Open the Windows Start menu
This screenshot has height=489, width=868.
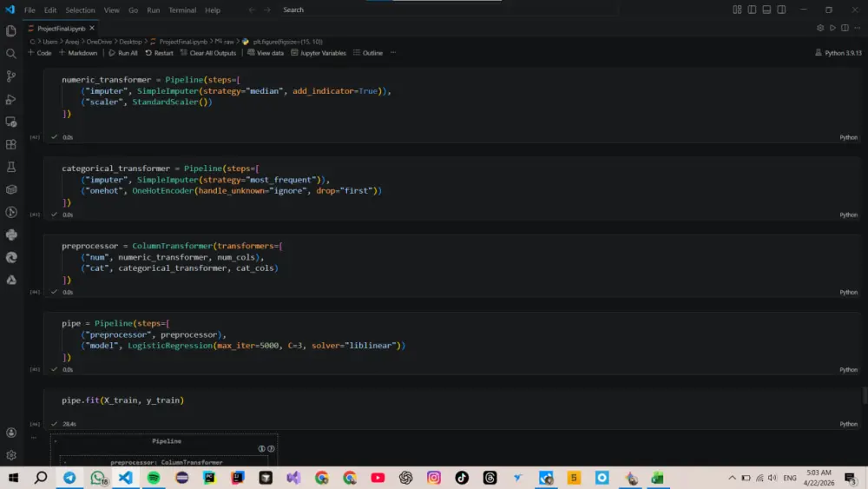click(13, 478)
